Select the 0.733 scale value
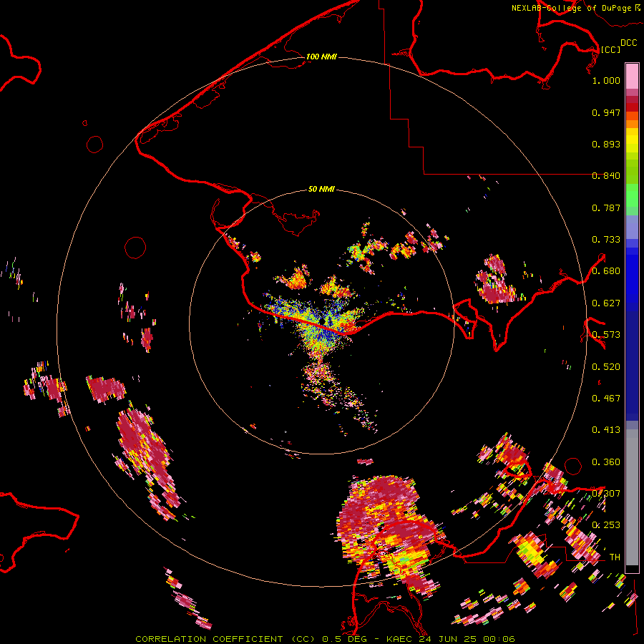Viewport: 644px width, 644px height. coord(606,240)
